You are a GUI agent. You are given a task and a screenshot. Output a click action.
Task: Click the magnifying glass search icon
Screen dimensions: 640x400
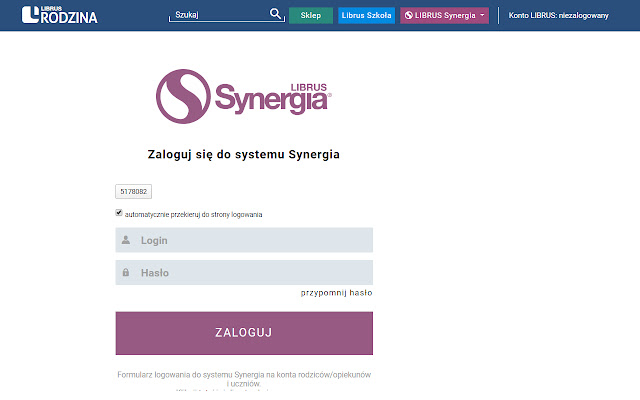(276, 14)
